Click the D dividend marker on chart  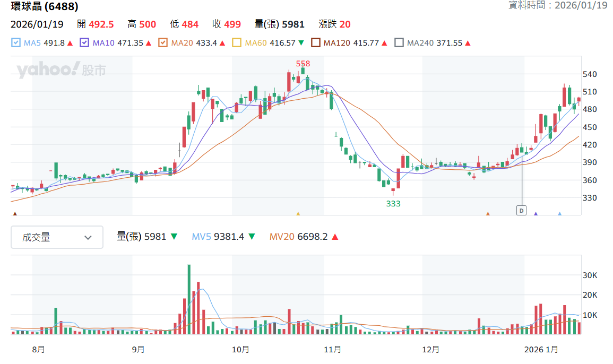pos(521,210)
